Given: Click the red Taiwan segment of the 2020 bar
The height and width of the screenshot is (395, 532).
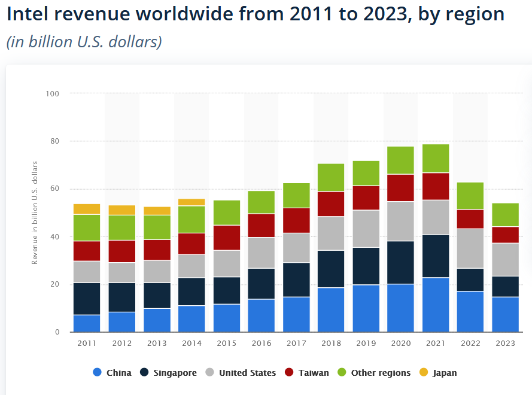Looking at the screenshot, I should pyautogui.click(x=400, y=188).
